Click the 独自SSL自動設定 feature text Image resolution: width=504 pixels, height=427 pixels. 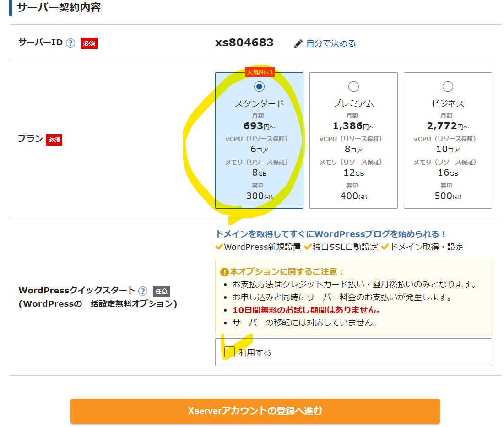click(345, 247)
